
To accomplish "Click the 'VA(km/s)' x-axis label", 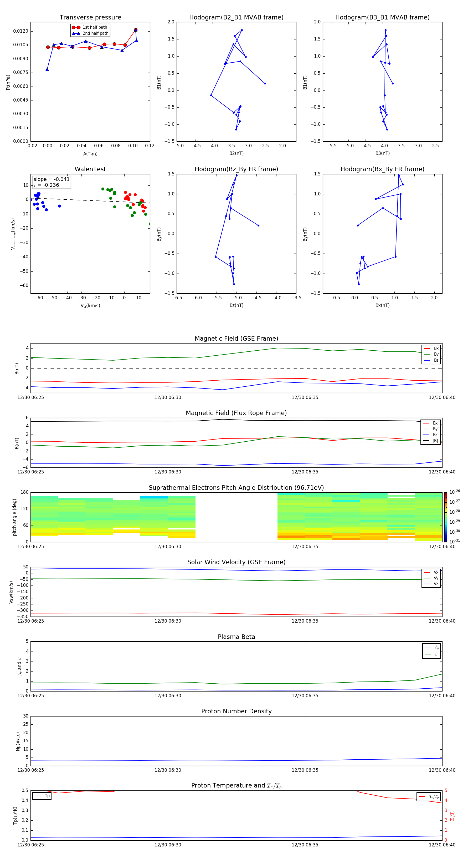I will click(90, 306).
